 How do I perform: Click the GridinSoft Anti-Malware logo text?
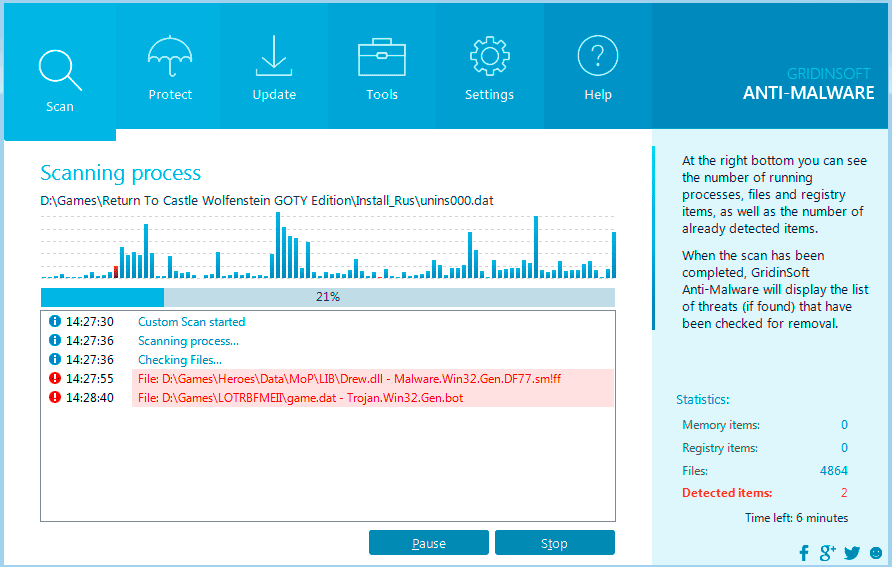[808, 84]
